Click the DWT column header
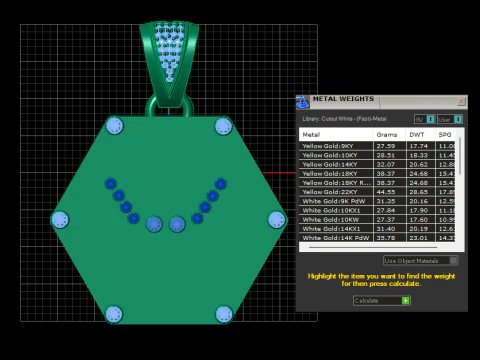The image size is (480, 360). coord(420,135)
